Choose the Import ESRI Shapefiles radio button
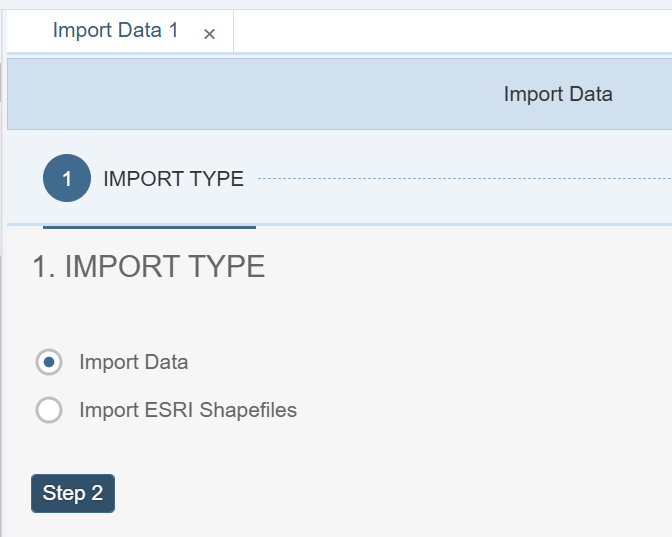 49,410
